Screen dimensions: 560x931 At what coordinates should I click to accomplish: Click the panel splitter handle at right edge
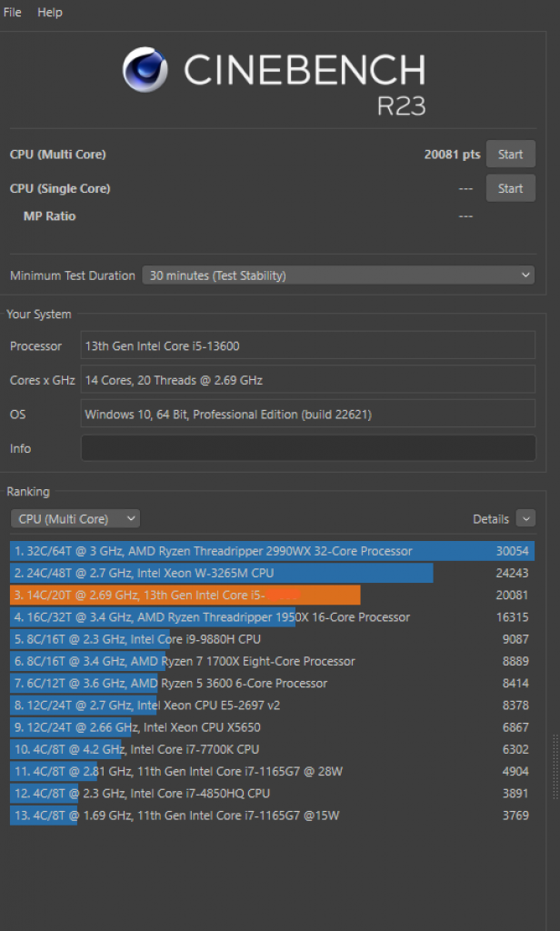tap(555, 766)
